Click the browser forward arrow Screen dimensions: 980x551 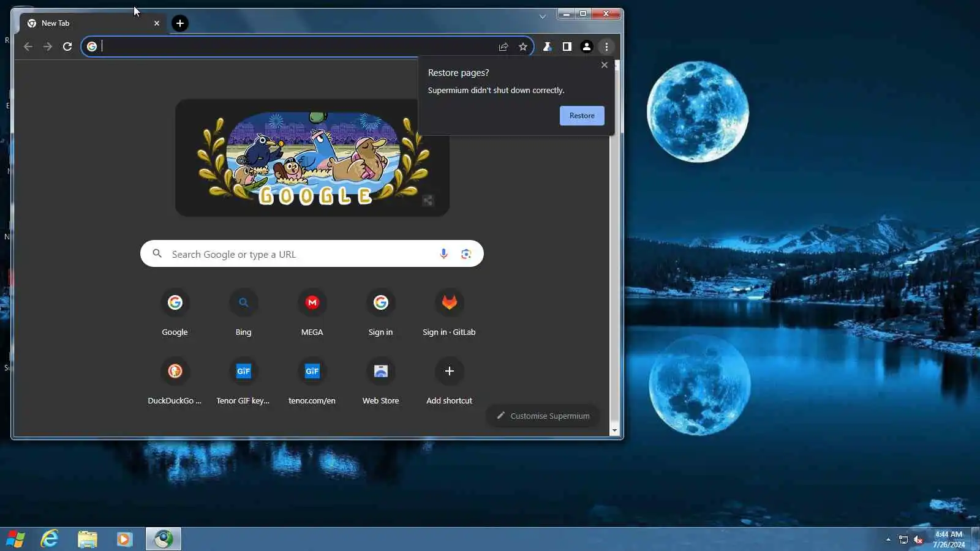click(48, 47)
